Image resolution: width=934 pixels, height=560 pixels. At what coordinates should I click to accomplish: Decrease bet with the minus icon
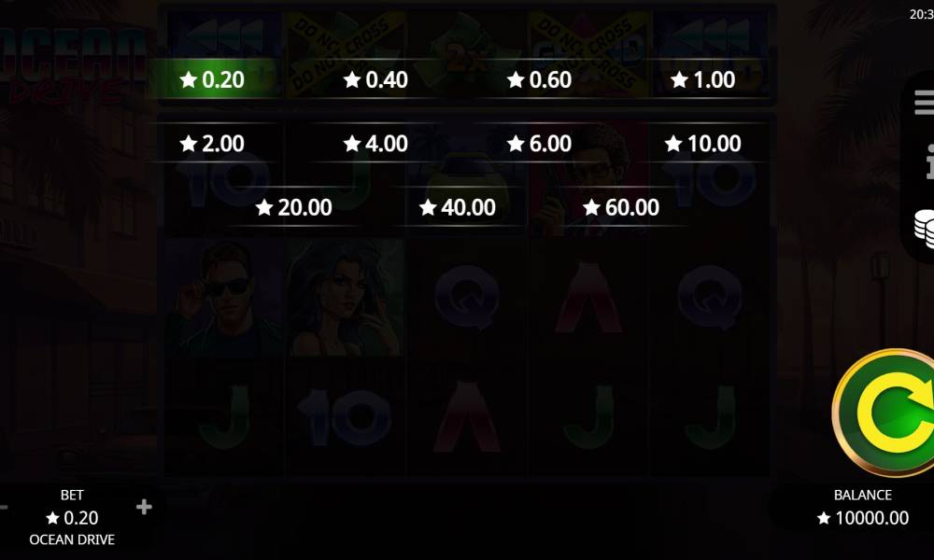(3, 507)
